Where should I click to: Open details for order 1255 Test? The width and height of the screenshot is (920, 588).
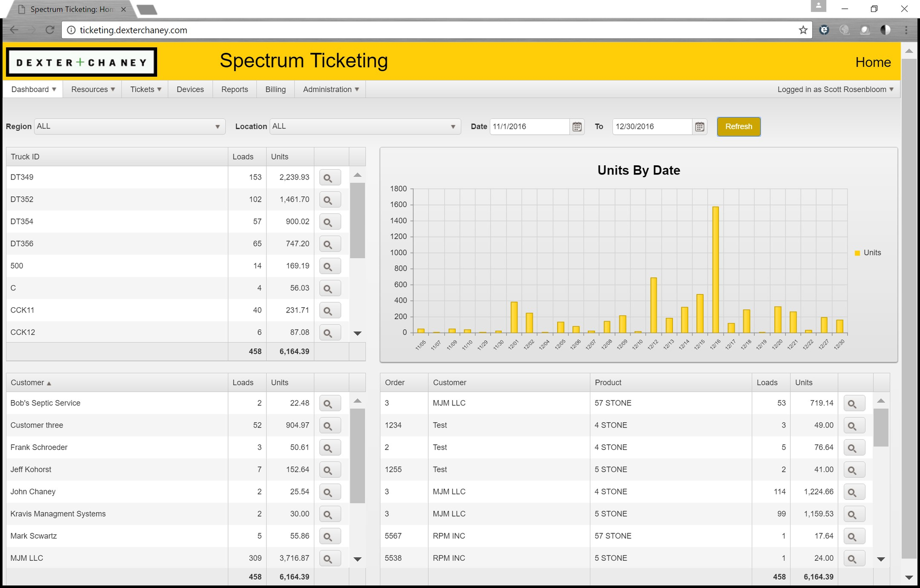point(854,470)
